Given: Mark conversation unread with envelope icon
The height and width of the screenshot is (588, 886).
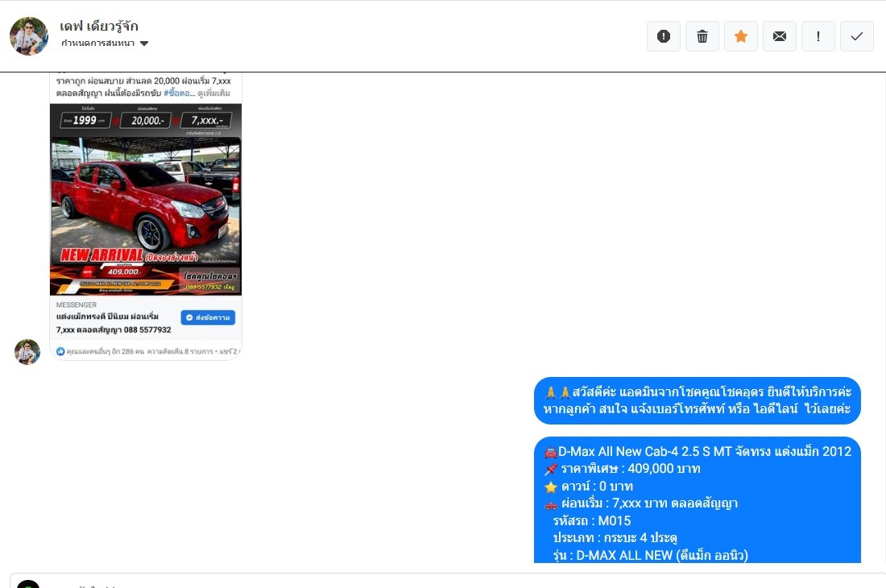Looking at the screenshot, I should (779, 36).
